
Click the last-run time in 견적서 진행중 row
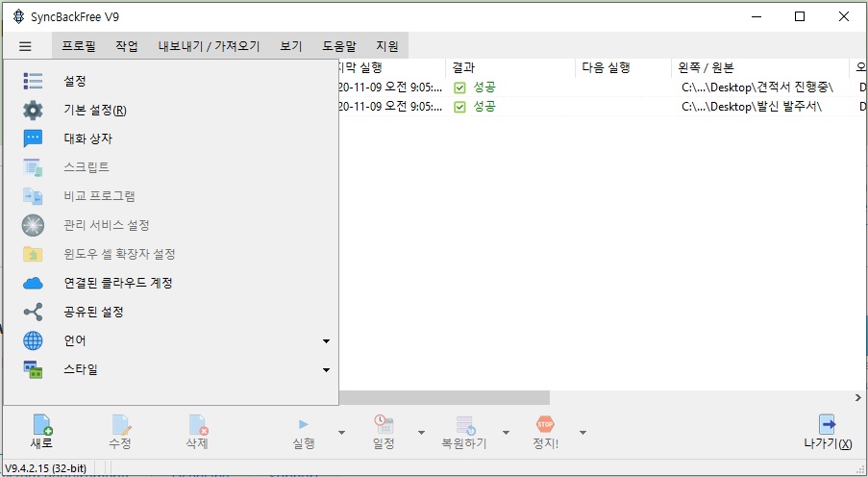390,88
